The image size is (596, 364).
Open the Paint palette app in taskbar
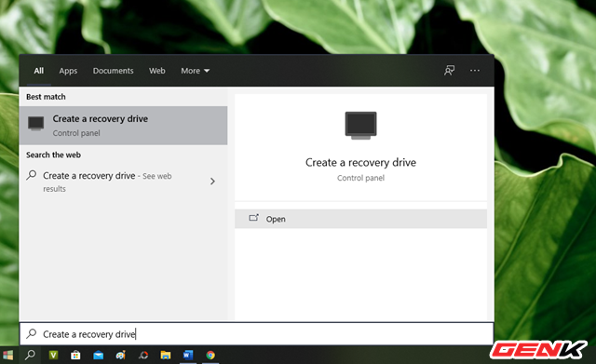[120, 356]
